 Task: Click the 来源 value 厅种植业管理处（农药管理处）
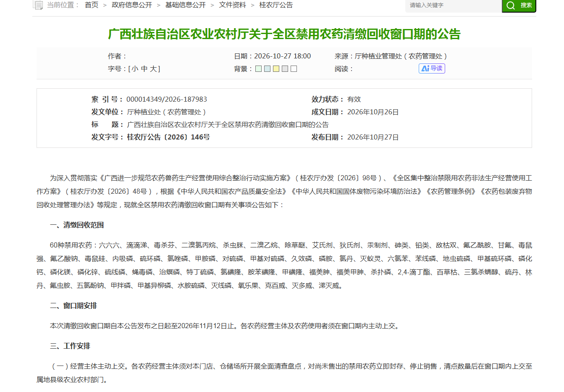402,56
